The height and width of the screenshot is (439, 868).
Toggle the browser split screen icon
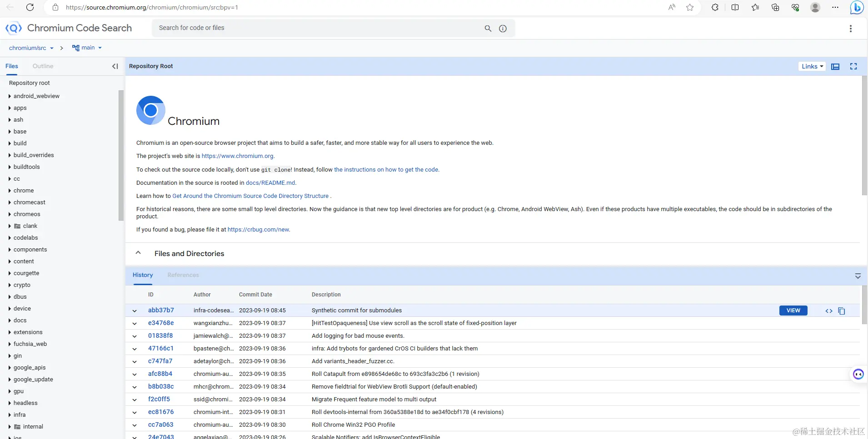pyautogui.click(x=735, y=7)
